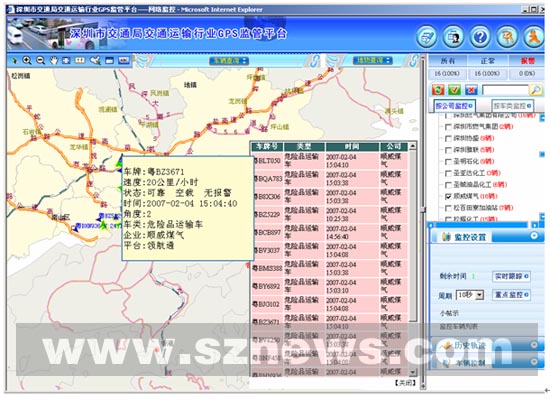
Task: Click the company tree horizontal scrollbar right arrow
Action: [x=535, y=225]
